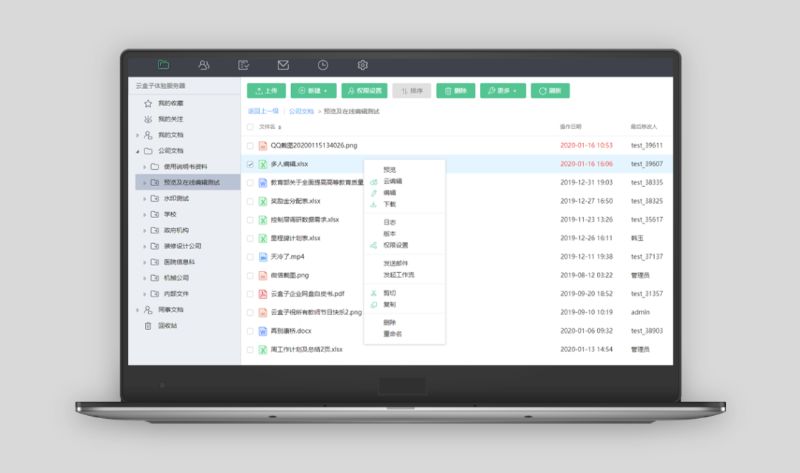The image size is (800, 473).
Task: Click the grey 排序 sort button
Action: (412, 91)
